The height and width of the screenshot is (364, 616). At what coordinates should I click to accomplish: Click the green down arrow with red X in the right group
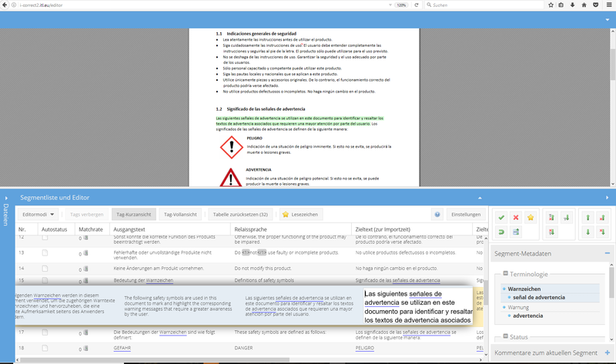coord(602,232)
